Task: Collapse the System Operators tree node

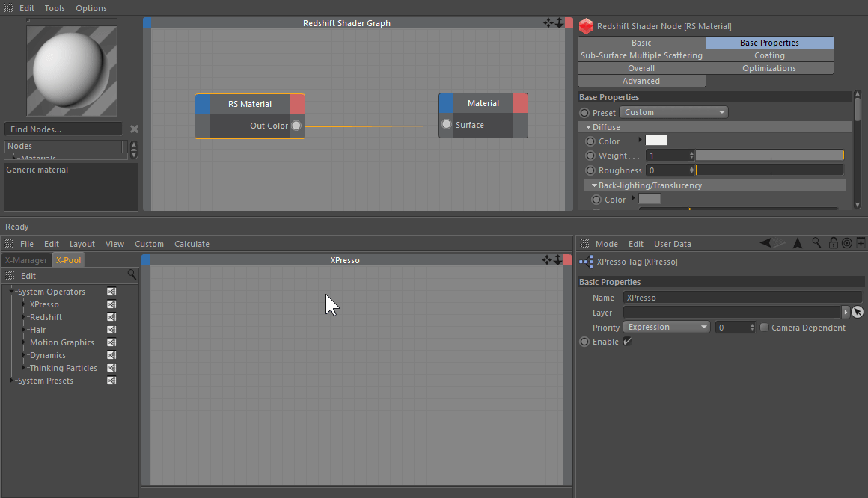Action: (12, 291)
